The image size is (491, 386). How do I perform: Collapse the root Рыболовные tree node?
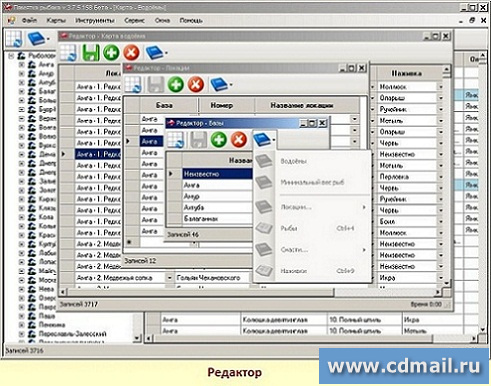click(11, 56)
